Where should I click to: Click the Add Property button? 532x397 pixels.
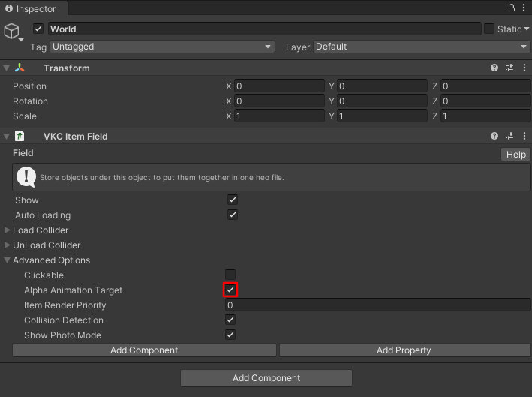point(404,350)
